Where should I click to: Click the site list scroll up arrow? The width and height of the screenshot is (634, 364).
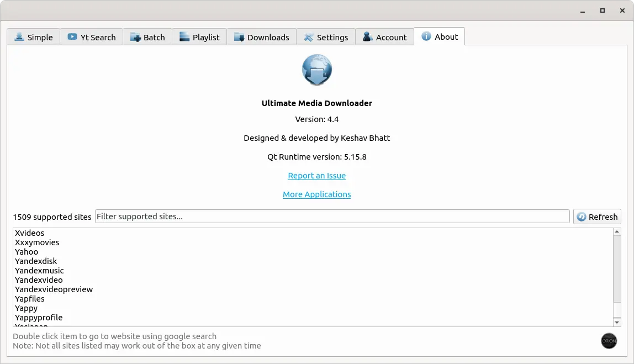pos(617,233)
